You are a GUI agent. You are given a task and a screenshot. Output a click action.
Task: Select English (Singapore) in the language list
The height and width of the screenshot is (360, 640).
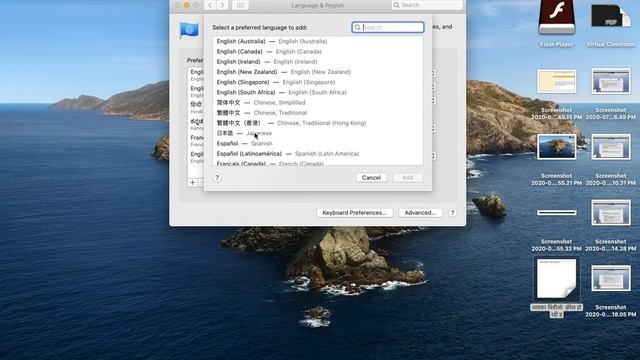pos(318,82)
